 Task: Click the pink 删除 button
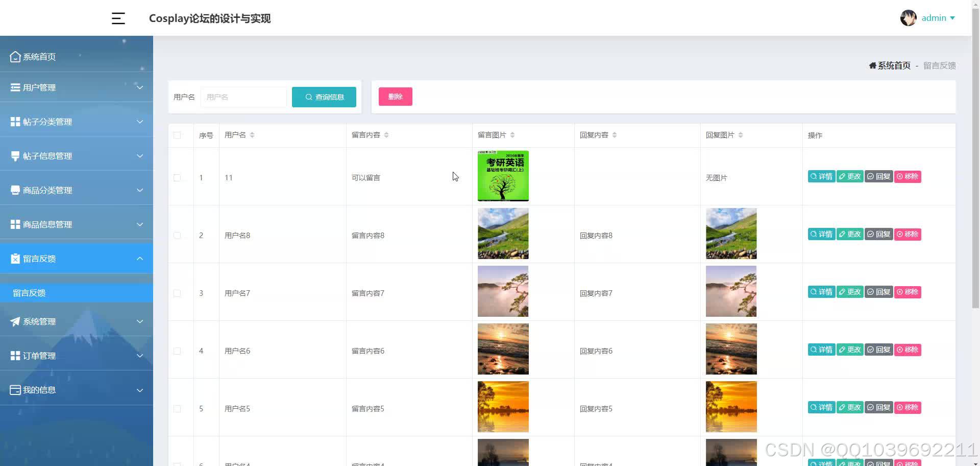tap(396, 97)
